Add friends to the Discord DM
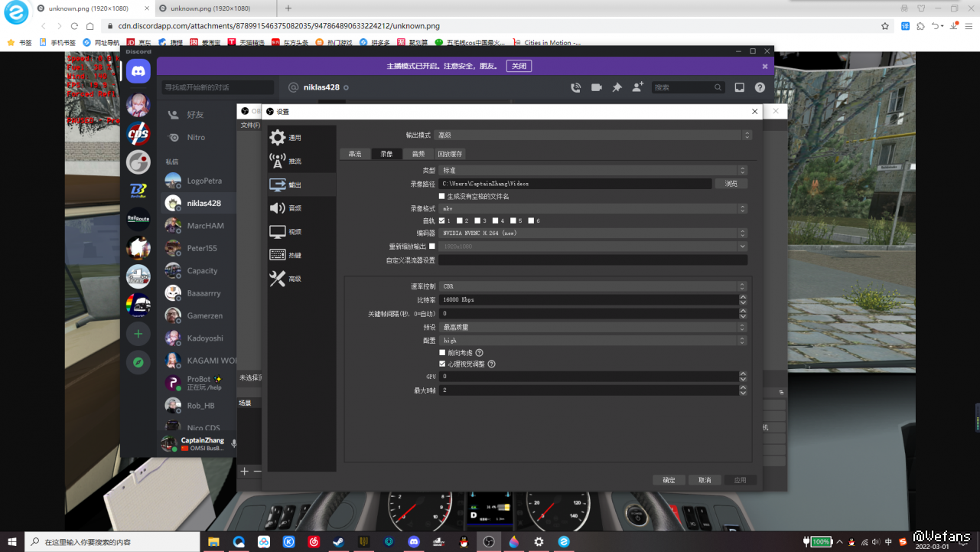 pos(637,87)
